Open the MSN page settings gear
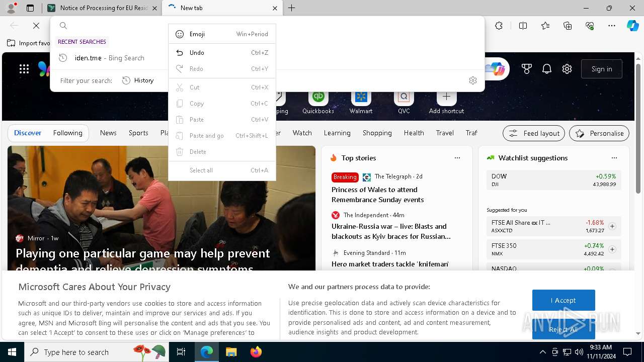644x362 pixels. point(567,69)
